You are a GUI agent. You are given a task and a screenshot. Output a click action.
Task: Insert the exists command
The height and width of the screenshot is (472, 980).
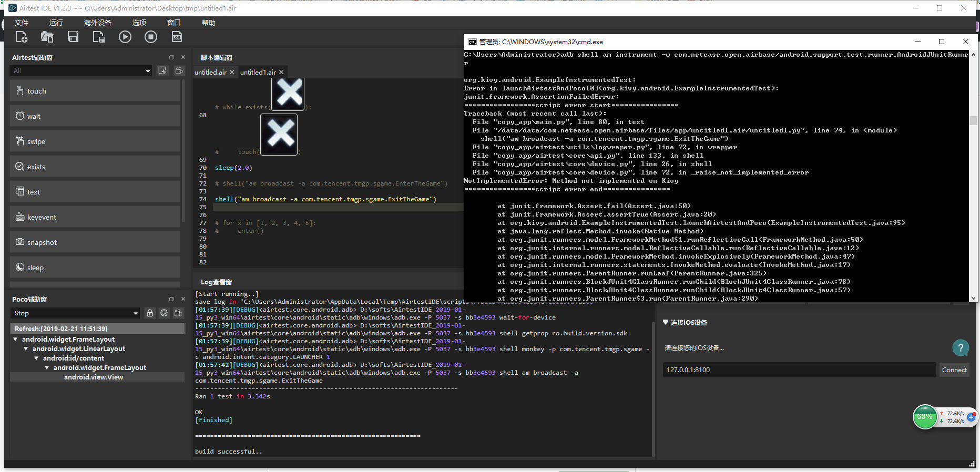(95, 167)
